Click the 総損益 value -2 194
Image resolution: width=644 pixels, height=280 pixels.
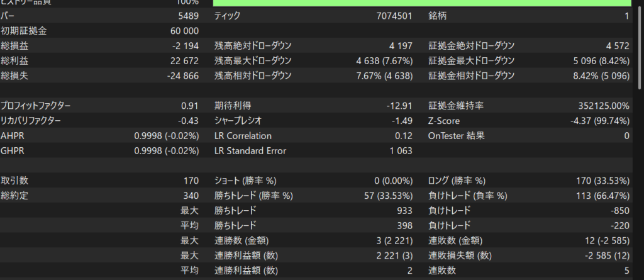(185, 46)
